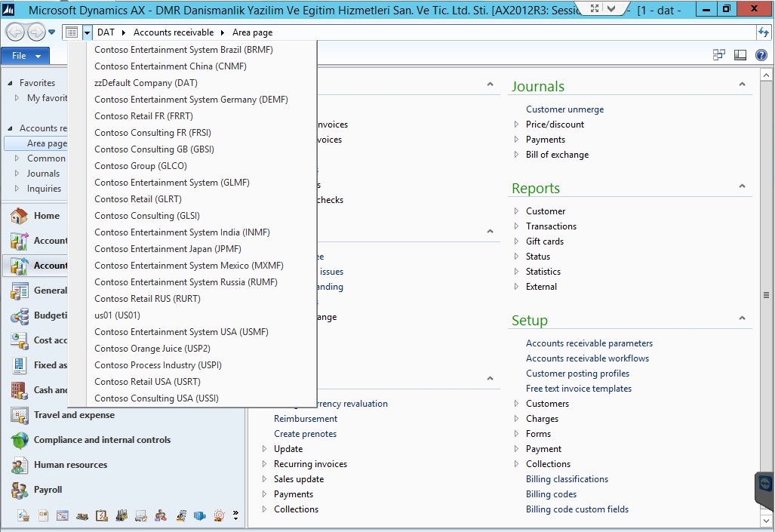Viewport: 775px width, 532px height.
Task: Collapse the Reports section header chevron
Action: click(742, 186)
